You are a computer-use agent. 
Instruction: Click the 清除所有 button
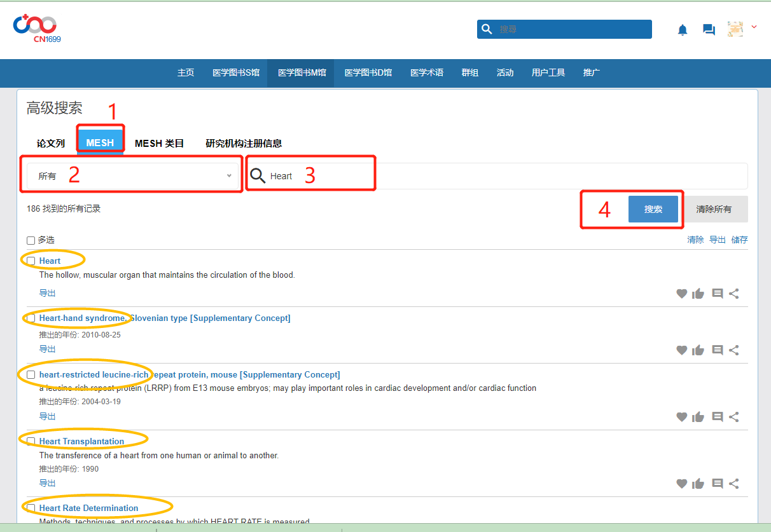coord(714,209)
